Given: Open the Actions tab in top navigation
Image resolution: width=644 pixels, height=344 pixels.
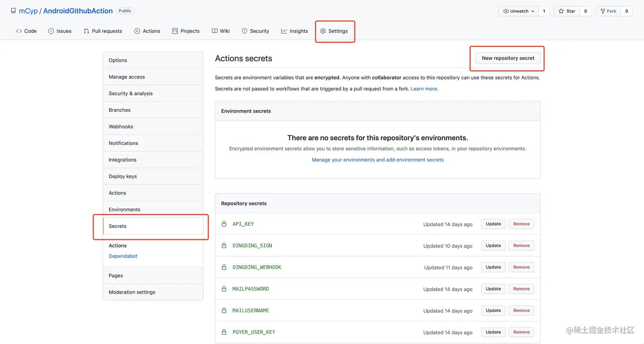Looking at the screenshot, I should coord(147,31).
